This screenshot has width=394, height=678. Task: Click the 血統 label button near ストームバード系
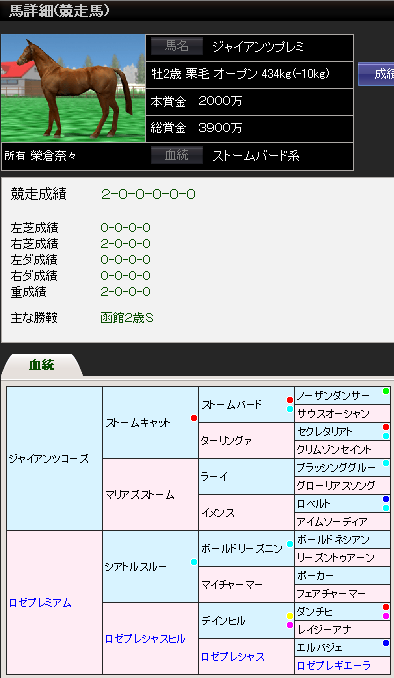[177, 155]
